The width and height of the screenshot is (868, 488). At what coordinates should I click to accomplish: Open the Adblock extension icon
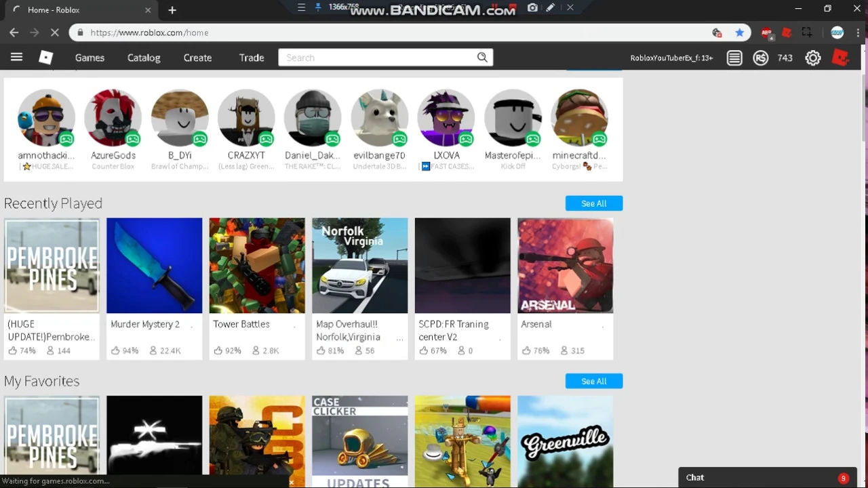(767, 33)
